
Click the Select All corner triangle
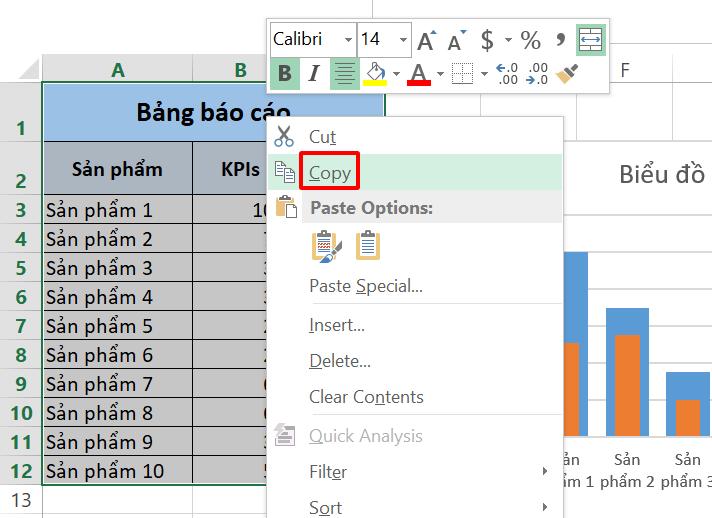tap(29, 69)
